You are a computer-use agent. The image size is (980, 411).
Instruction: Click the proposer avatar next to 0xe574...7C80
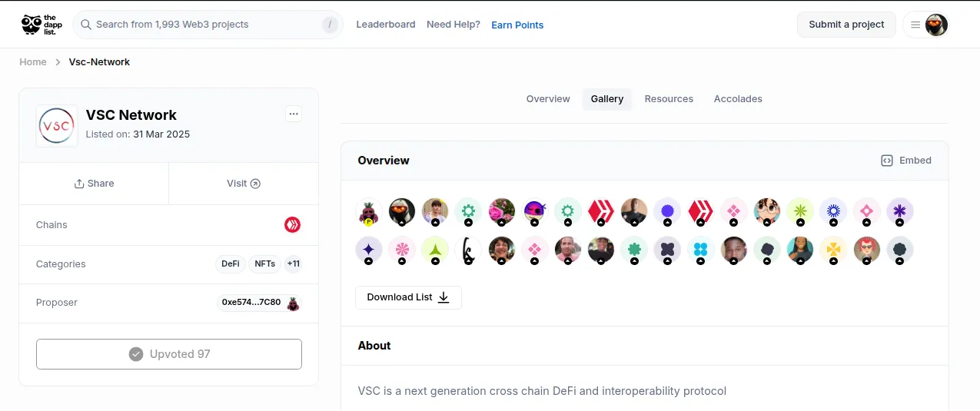coord(293,303)
